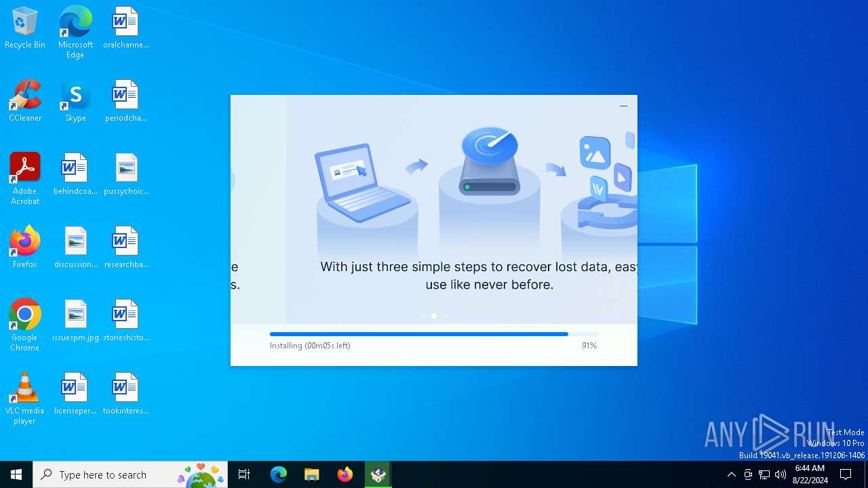Open File Explorer from the taskbar
The image size is (868, 488).
coord(311,474)
